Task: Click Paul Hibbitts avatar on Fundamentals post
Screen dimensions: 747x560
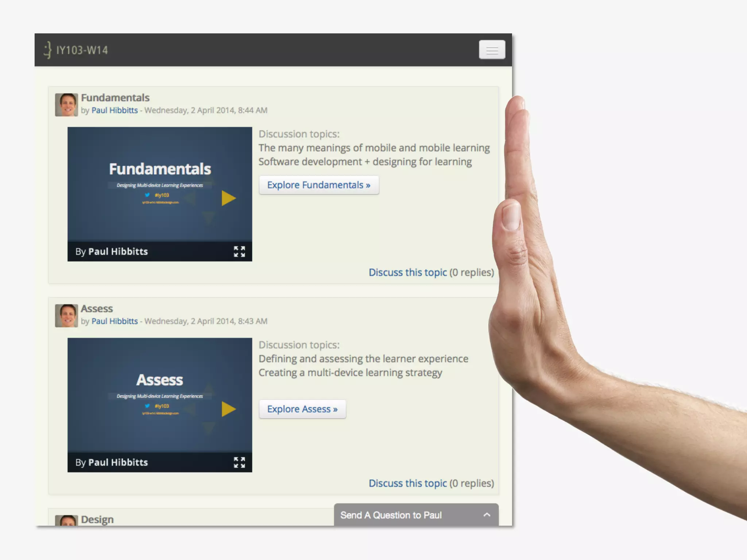Action: [66, 105]
